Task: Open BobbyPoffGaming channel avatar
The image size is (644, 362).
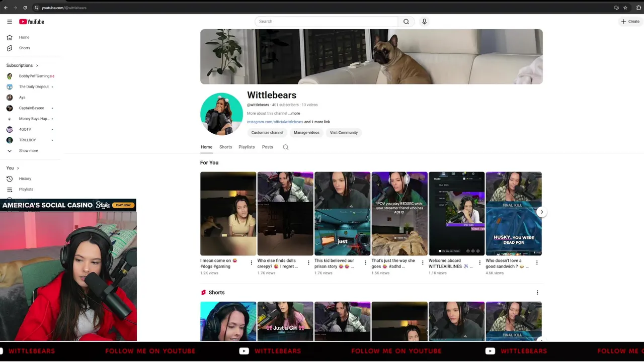Action: [x=10, y=76]
